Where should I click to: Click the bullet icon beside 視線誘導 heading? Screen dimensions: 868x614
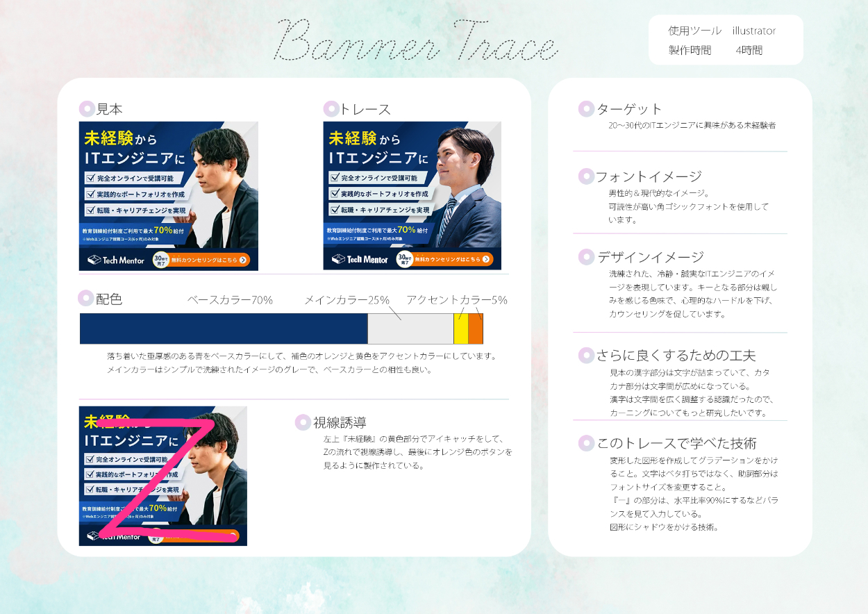[x=303, y=422]
